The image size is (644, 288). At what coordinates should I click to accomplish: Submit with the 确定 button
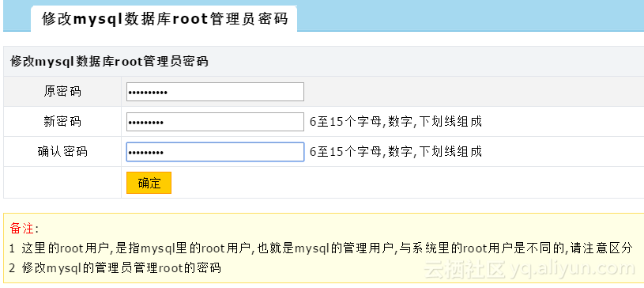(x=149, y=183)
